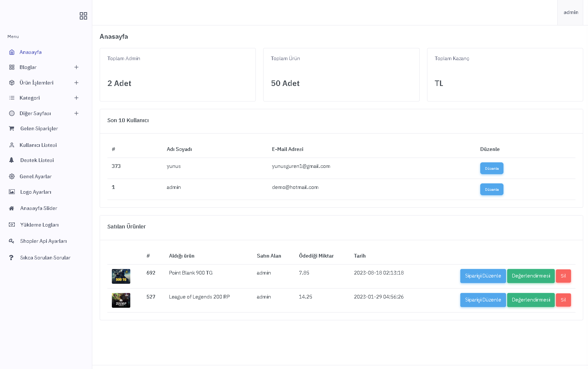
Task: Click Siparişi Düzenle for order 692
Action: (x=483, y=276)
